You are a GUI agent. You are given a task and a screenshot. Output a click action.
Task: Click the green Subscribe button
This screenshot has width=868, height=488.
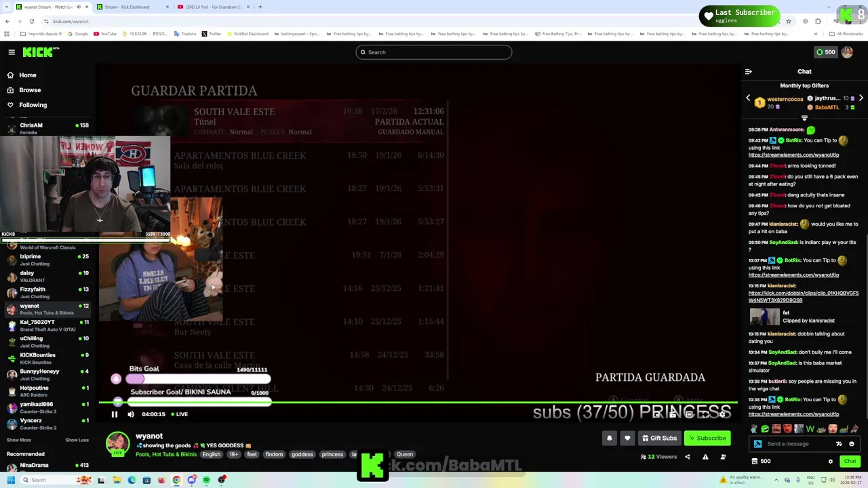[x=707, y=438]
